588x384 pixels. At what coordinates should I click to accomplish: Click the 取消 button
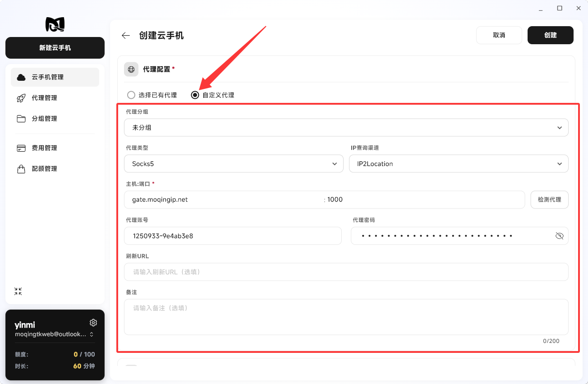tap(499, 35)
